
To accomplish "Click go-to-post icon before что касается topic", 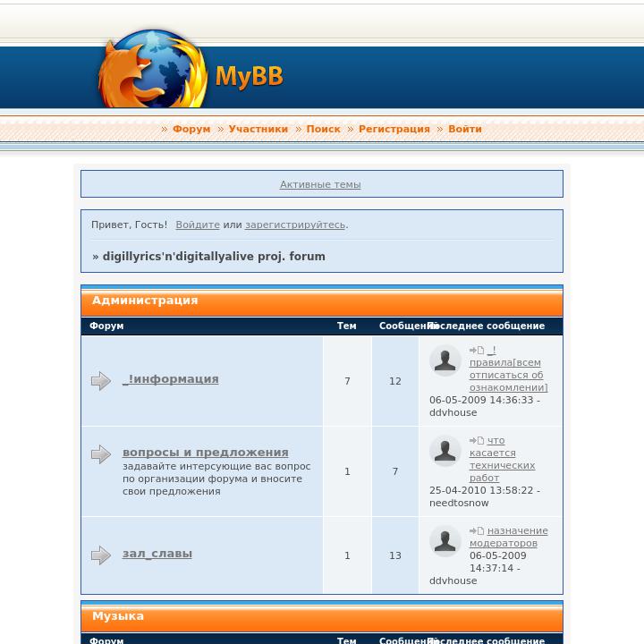I will point(477,440).
